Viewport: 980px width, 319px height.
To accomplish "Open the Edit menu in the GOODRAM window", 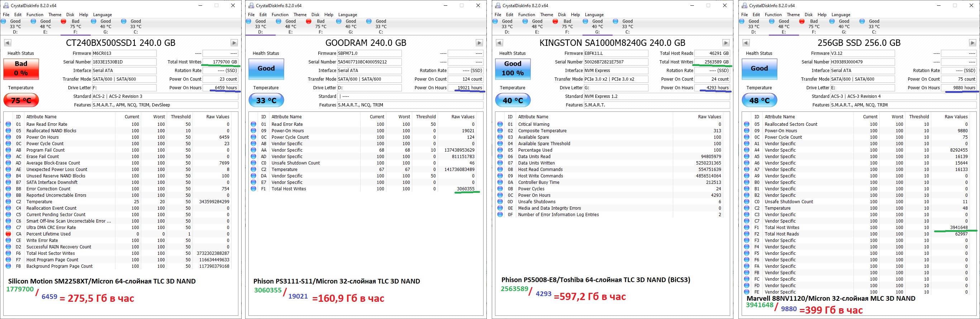I will point(263,14).
